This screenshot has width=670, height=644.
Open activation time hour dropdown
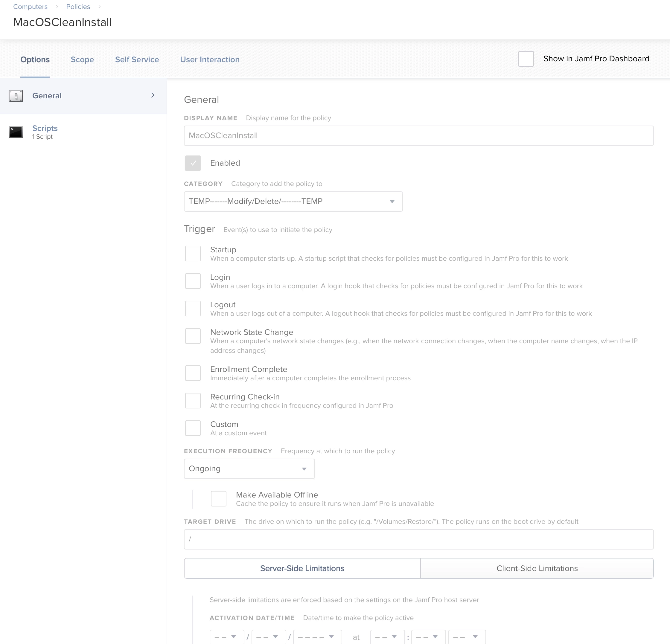point(388,637)
